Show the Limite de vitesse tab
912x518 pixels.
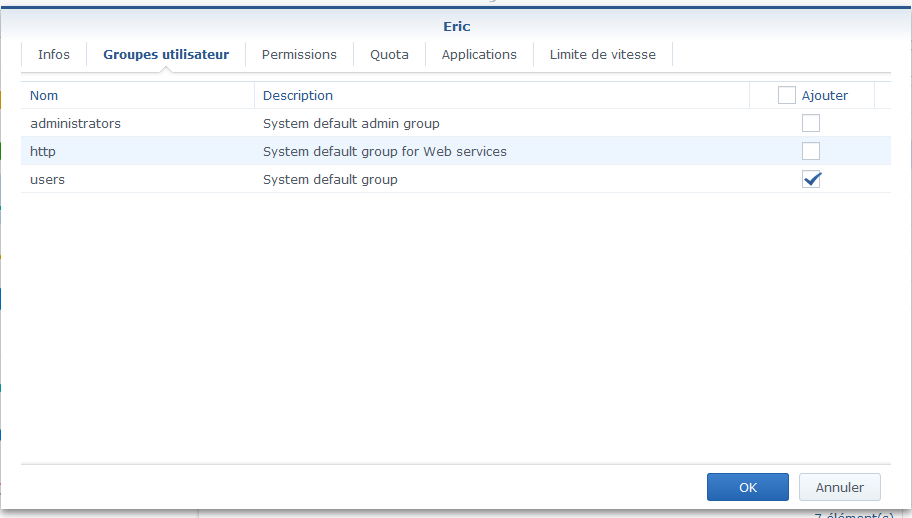click(602, 54)
